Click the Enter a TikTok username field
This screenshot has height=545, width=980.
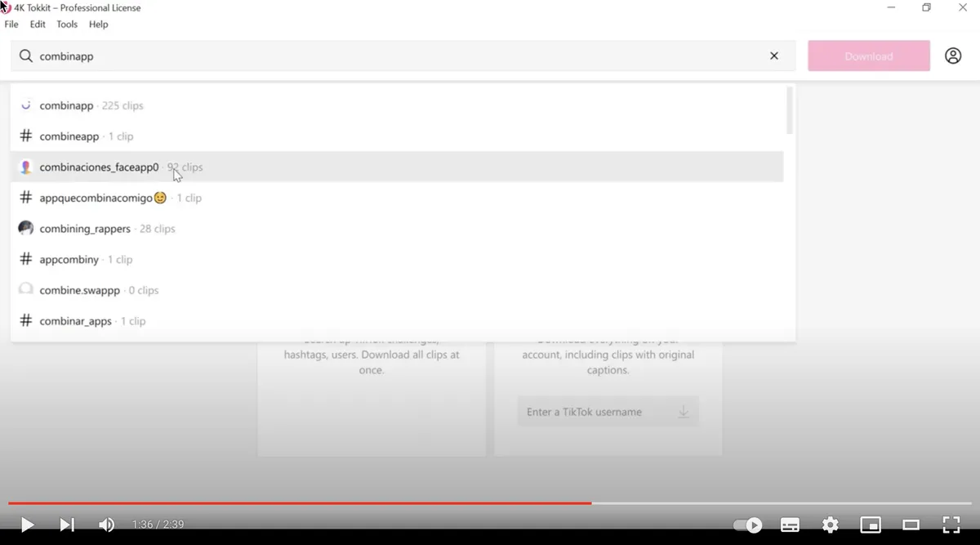(608, 412)
